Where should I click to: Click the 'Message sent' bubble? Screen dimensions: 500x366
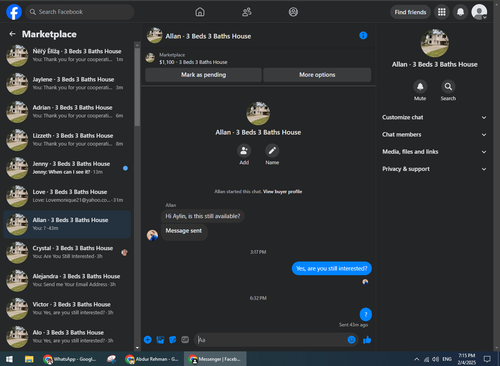184,231
